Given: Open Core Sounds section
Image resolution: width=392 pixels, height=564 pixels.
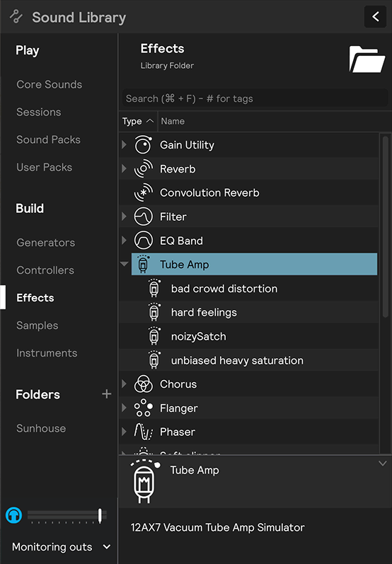Looking at the screenshot, I should [50, 84].
